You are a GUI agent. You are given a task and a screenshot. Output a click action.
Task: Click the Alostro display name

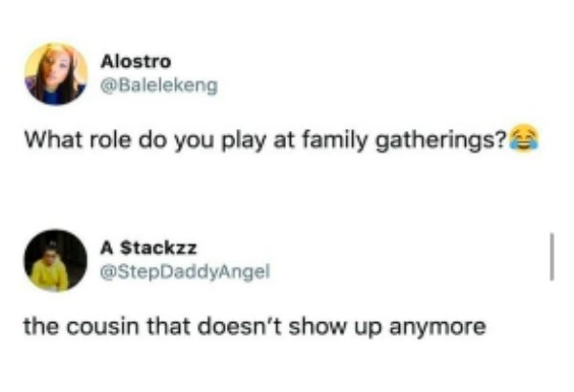(136, 61)
